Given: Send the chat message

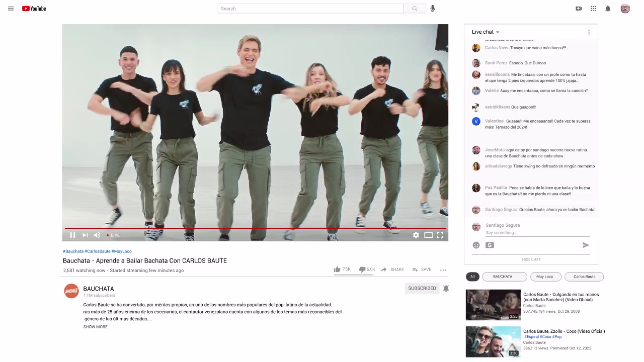Looking at the screenshot, I should [586, 245].
